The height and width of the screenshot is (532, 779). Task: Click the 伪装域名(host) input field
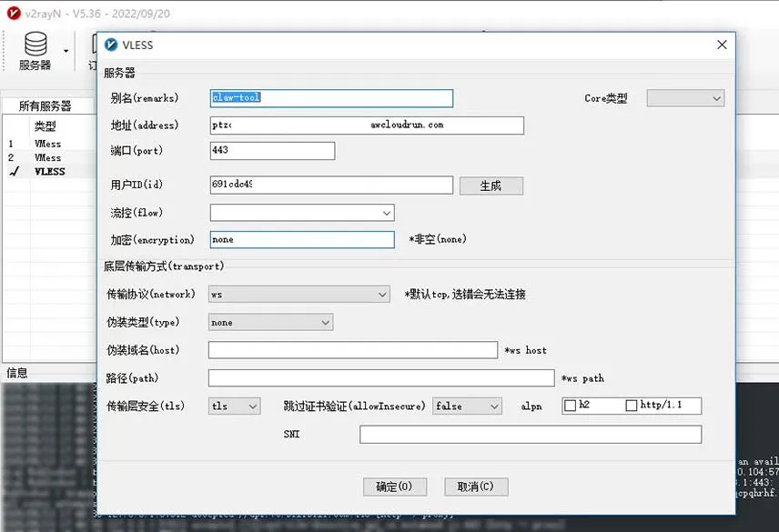[353, 350]
